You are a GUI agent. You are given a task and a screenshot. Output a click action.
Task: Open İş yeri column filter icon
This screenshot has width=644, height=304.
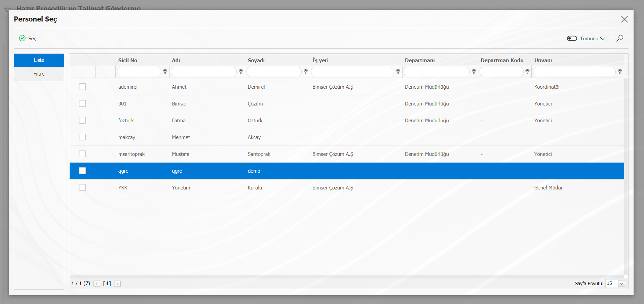(x=398, y=72)
